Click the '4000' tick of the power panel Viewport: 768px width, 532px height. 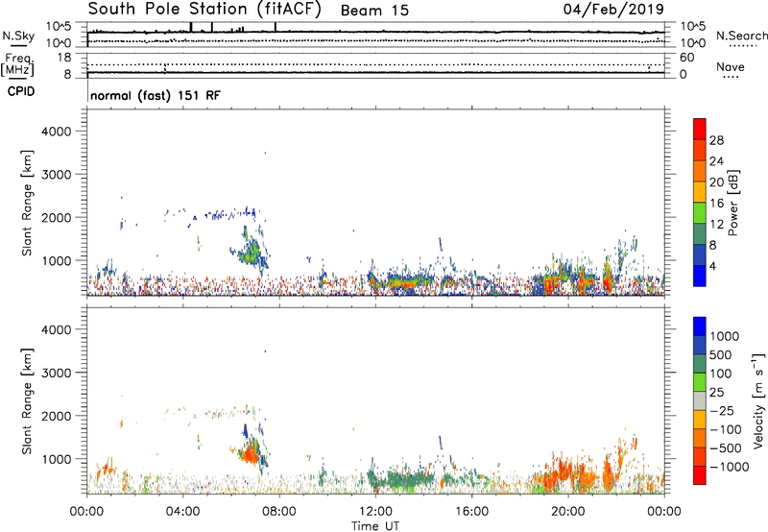(57, 132)
